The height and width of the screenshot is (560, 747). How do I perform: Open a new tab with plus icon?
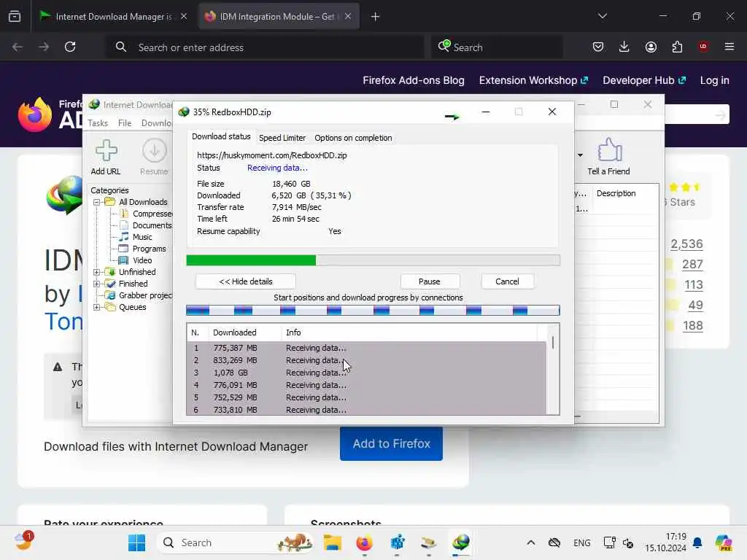375,17
